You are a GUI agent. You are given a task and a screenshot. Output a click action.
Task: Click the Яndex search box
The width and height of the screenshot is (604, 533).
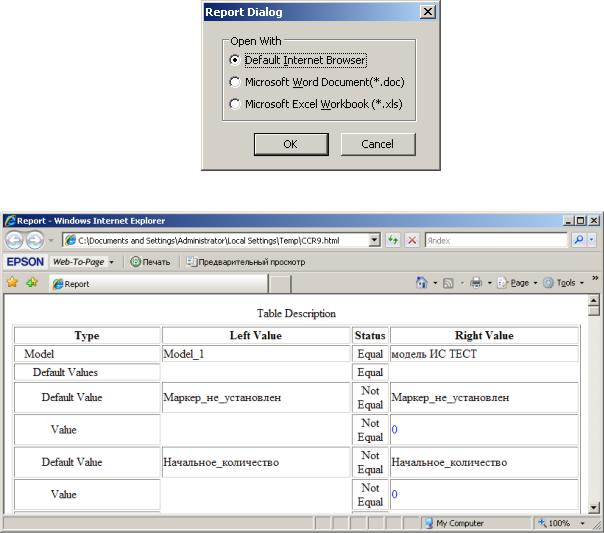pos(496,241)
